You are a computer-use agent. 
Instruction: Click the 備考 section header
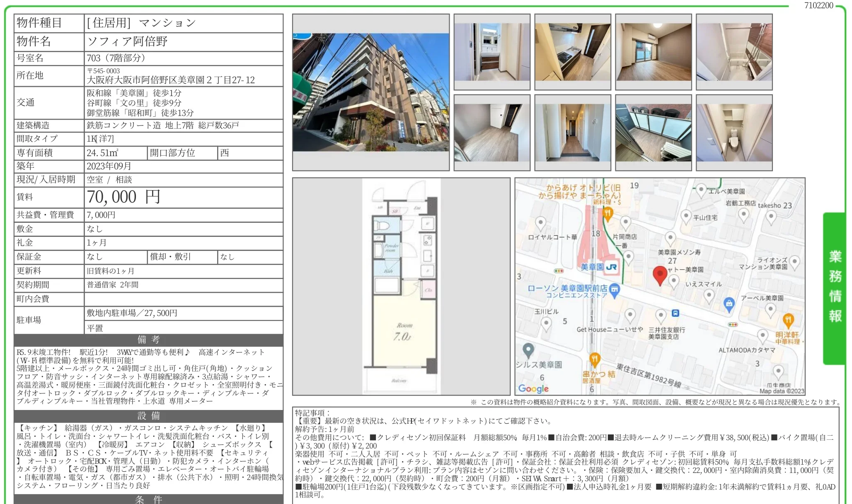coord(148,340)
